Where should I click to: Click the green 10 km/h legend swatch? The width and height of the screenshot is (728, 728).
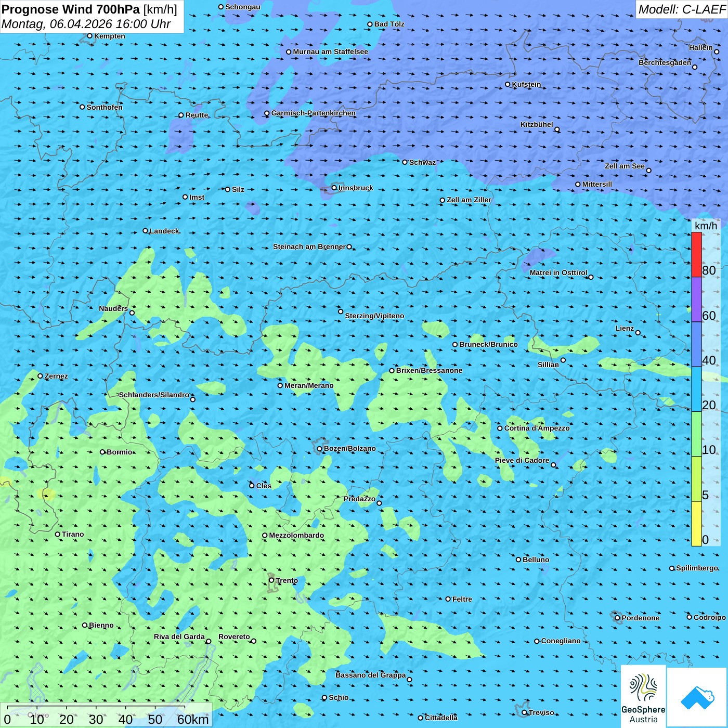[x=696, y=434]
